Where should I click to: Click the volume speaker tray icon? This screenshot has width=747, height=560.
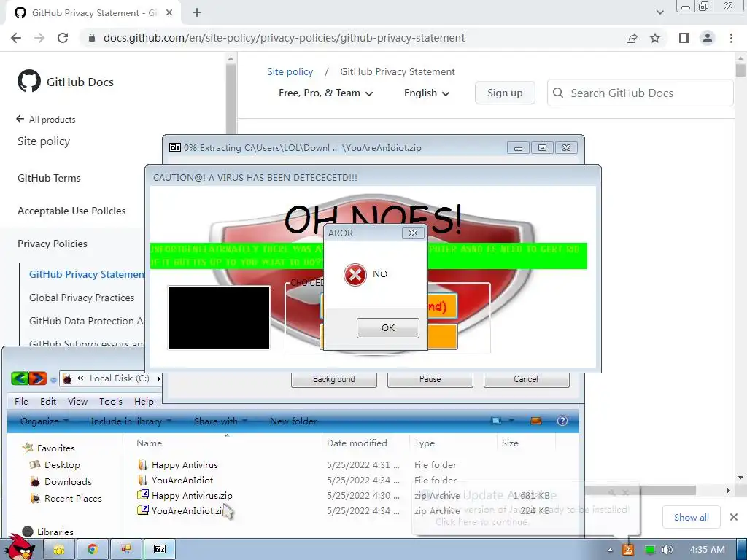click(x=667, y=550)
